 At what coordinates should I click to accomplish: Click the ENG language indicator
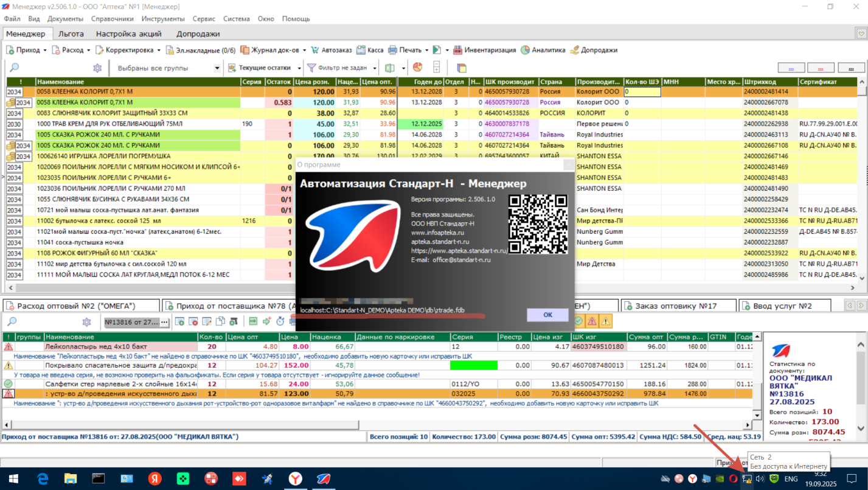click(791, 479)
